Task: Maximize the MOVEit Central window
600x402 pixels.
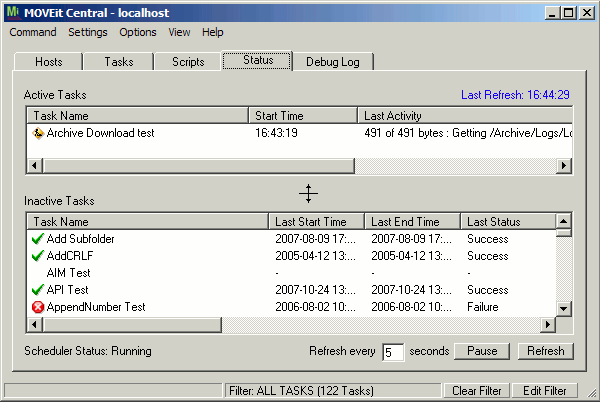Action: pos(569,13)
